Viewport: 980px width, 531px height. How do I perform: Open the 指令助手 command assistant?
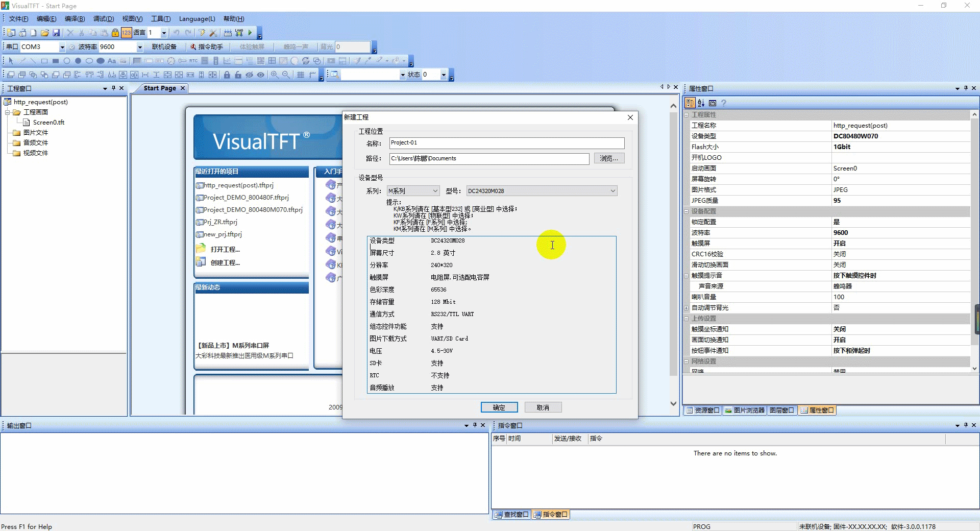[x=207, y=46]
